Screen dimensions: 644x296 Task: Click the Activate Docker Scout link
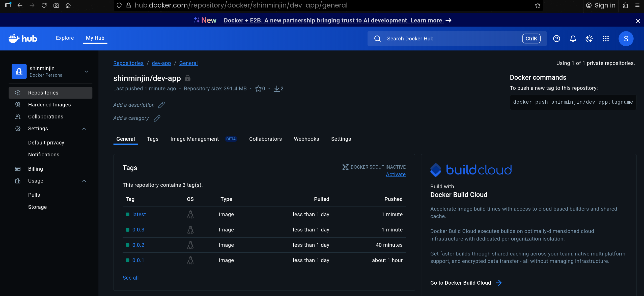tap(396, 174)
